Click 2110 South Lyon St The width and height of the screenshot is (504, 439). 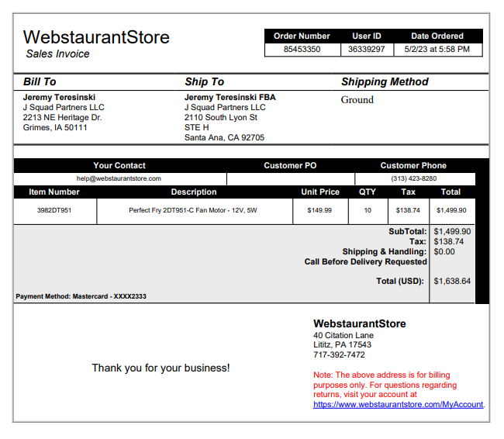[x=221, y=117]
